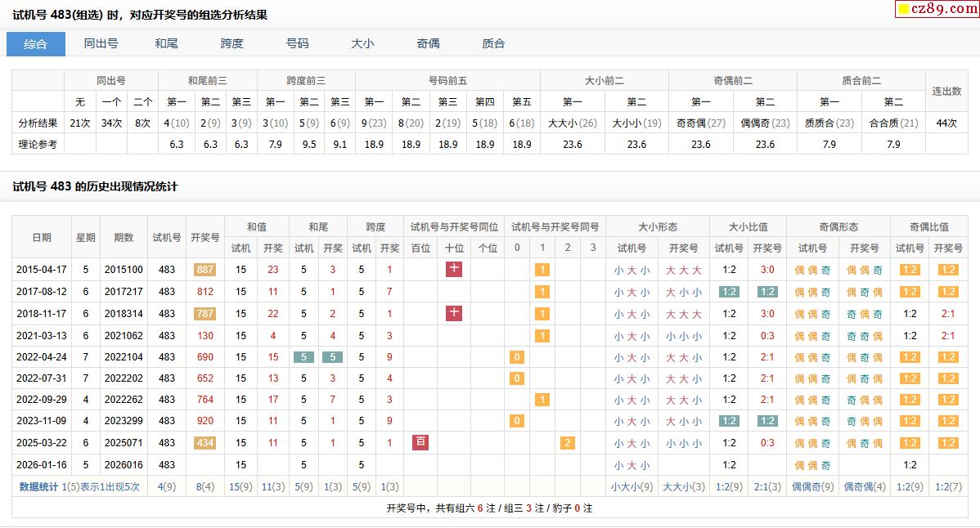Viewport: 980px width, 528px height.
Task: Click the highlighted 887 winning number badge
Action: 205,270
